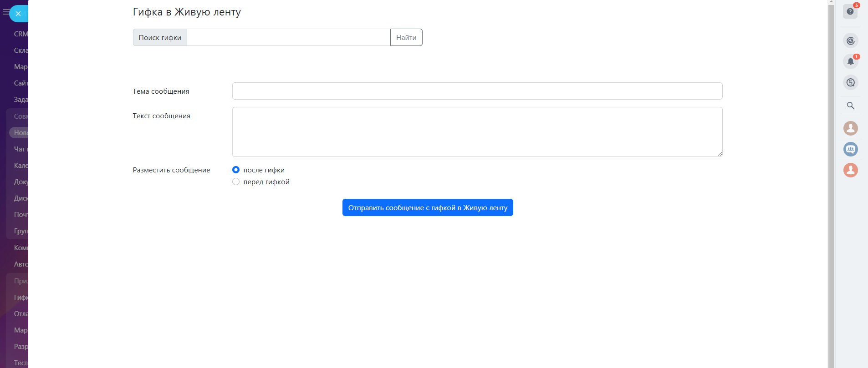Click the "Тема сообщения" label

coord(161,91)
